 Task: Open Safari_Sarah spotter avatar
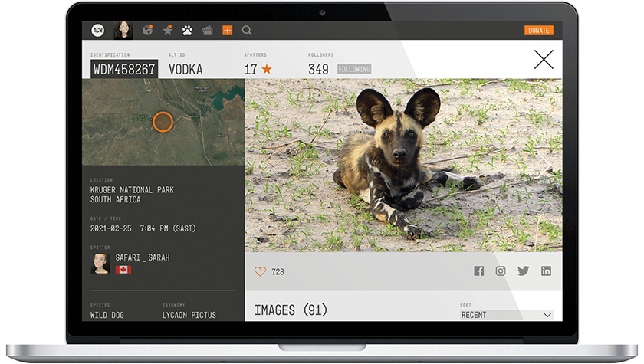(100, 264)
